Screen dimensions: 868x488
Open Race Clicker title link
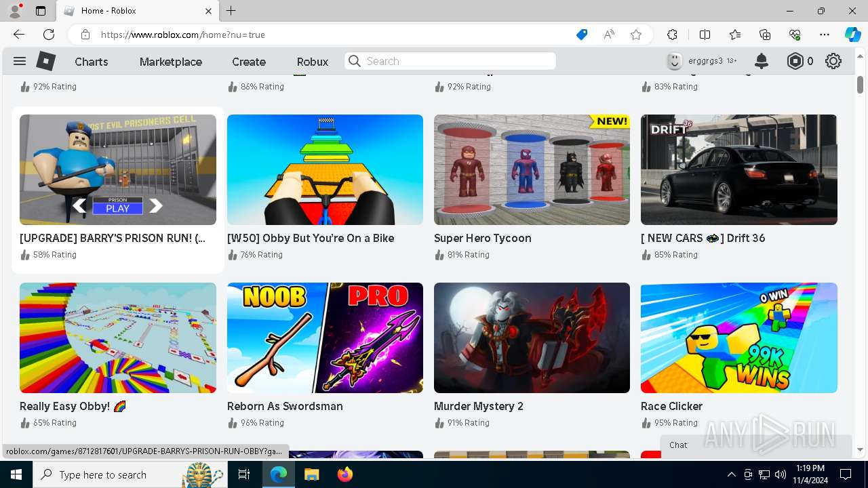coord(671,406)
